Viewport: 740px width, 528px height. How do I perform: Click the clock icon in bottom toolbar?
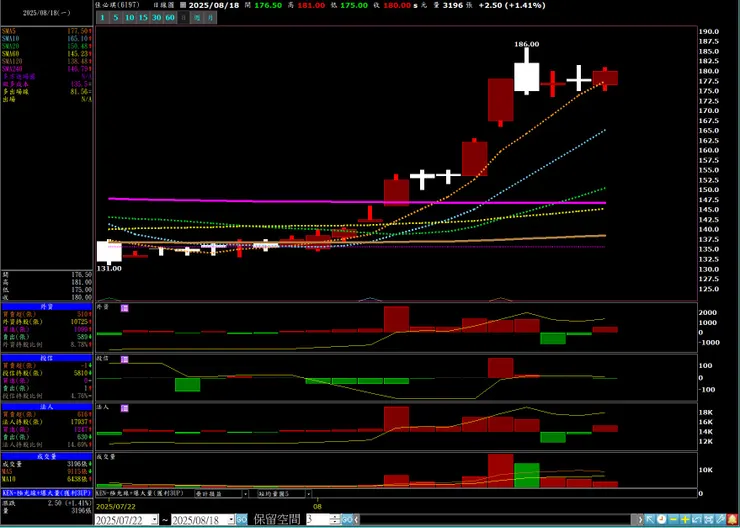click(x=662, y=520)
